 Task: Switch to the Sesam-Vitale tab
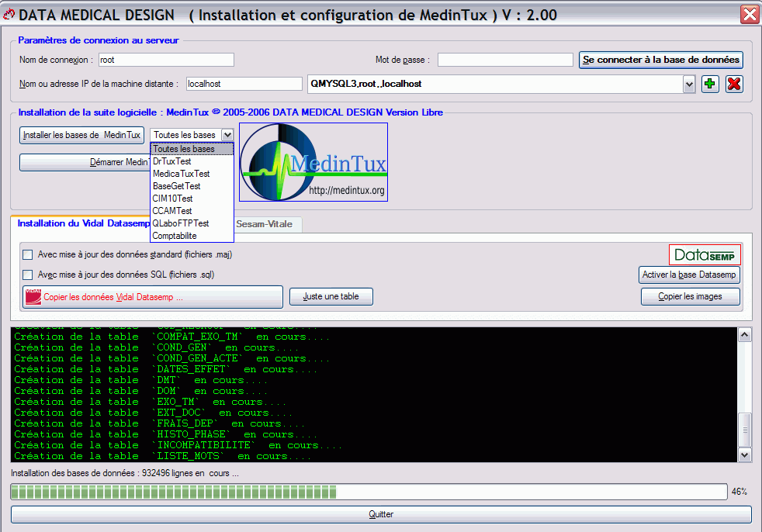(x=267, y=224)
